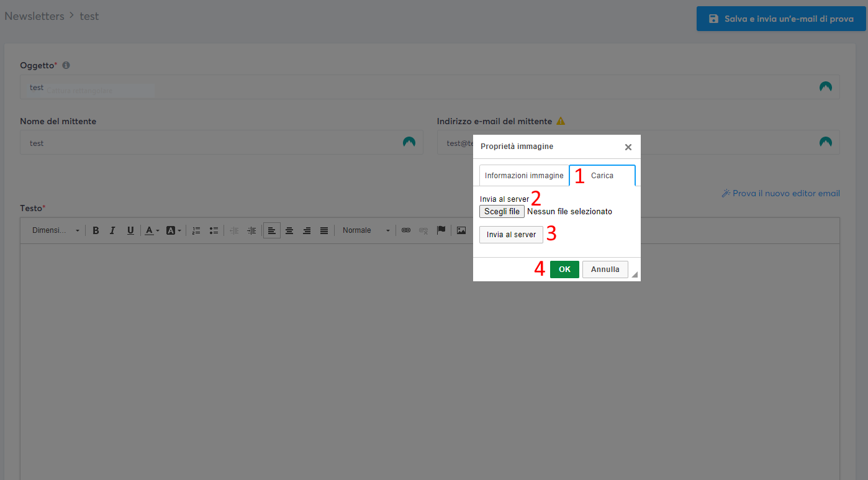The width and height of the screenshot is (868, 480).
Task: Open the Normale paragraph format dropdown
Action: [x=366, y=230]
